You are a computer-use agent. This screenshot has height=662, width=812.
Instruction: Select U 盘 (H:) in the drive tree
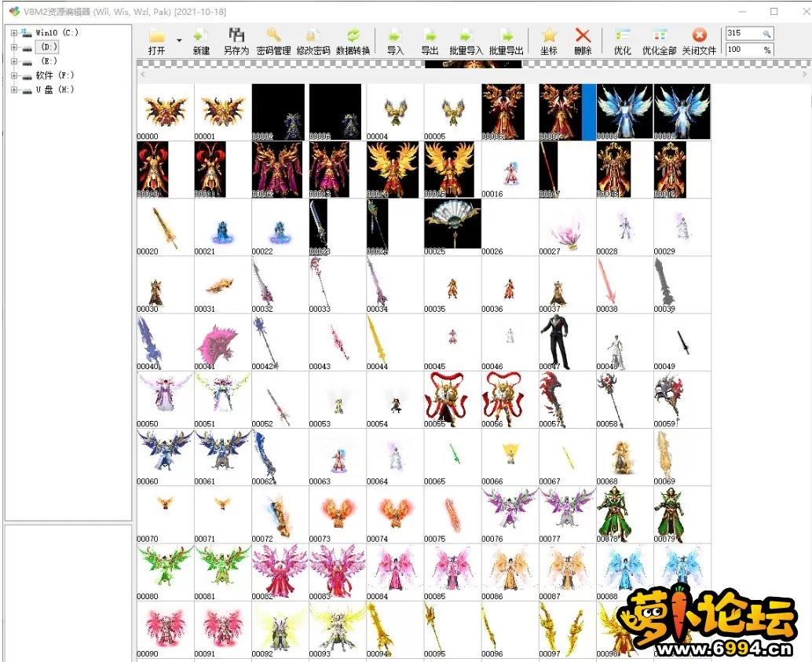click(55, 90)
